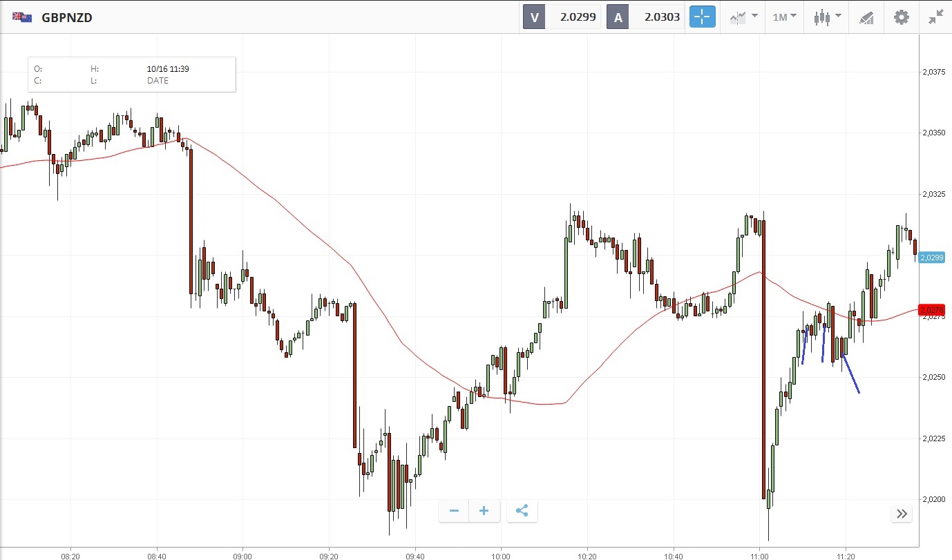Share the chart via share icon
952x560 pixels.
tap(522, 511)
